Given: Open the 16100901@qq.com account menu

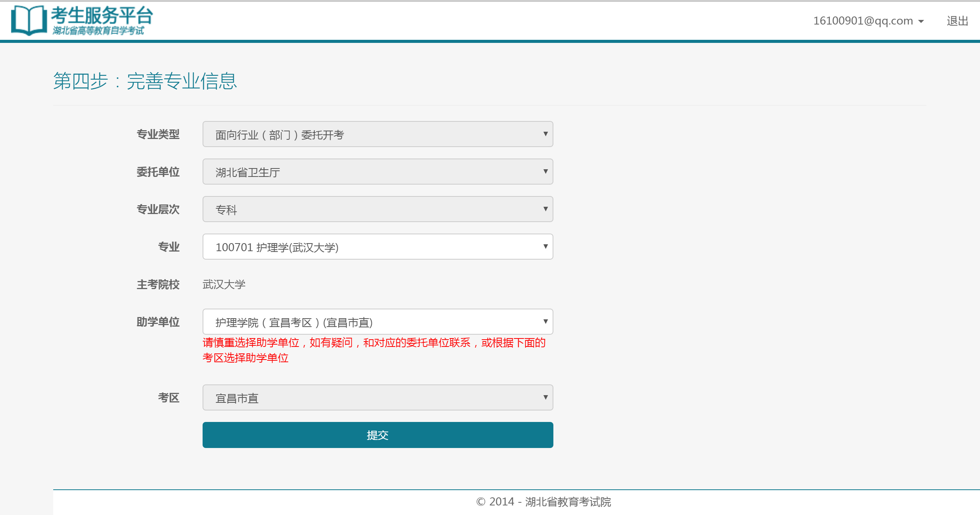Looking at the screenshot, I should 863,21.
